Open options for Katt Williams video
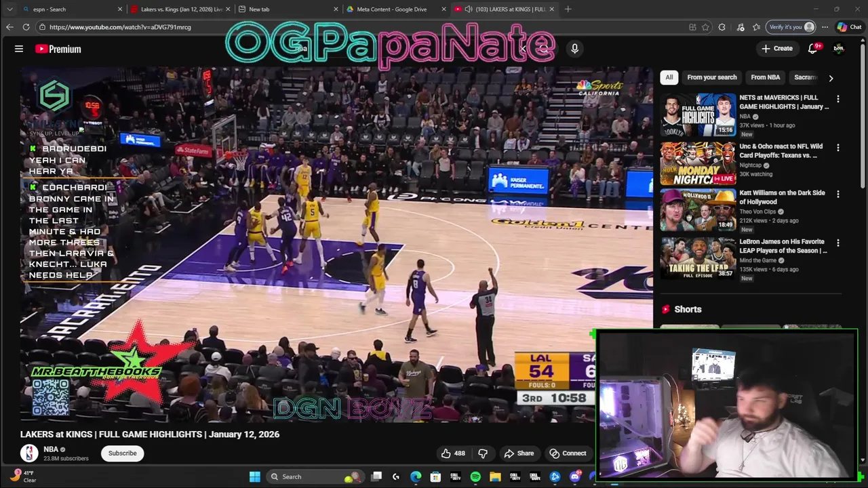Viewport: 868px width, 488px height. pos(838,194)
